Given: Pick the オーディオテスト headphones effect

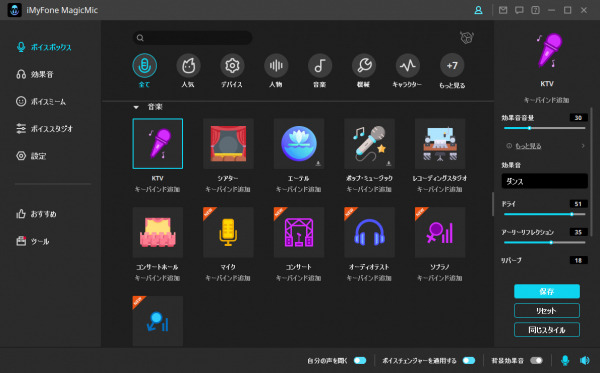Looking at the screenshot, I should pyautogui.click(x=369, y=232).
